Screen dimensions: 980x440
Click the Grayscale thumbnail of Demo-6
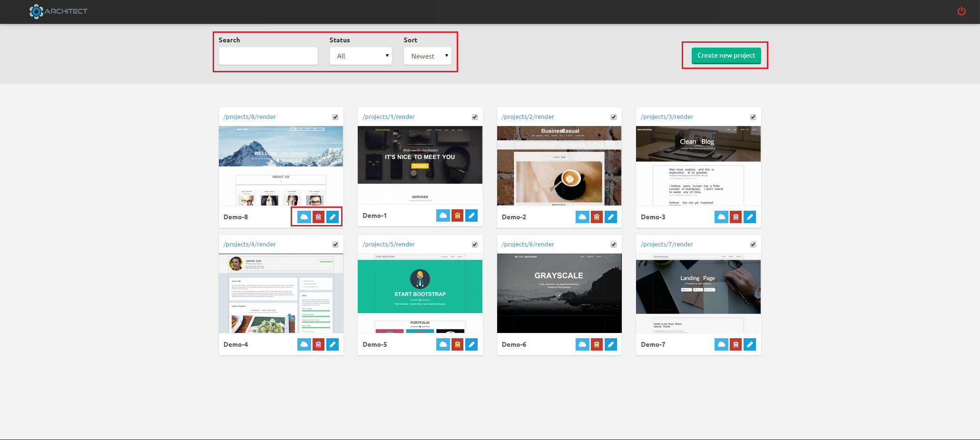559,293
